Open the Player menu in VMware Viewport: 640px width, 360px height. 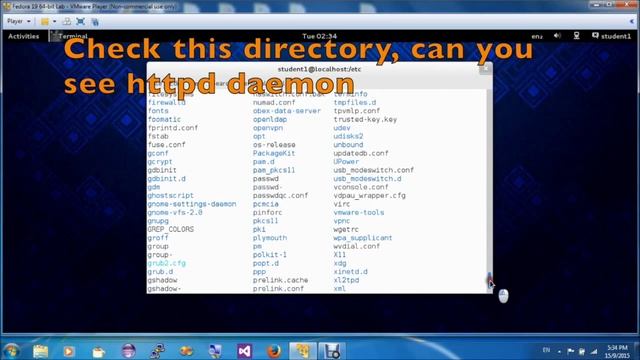pos(18,21)
